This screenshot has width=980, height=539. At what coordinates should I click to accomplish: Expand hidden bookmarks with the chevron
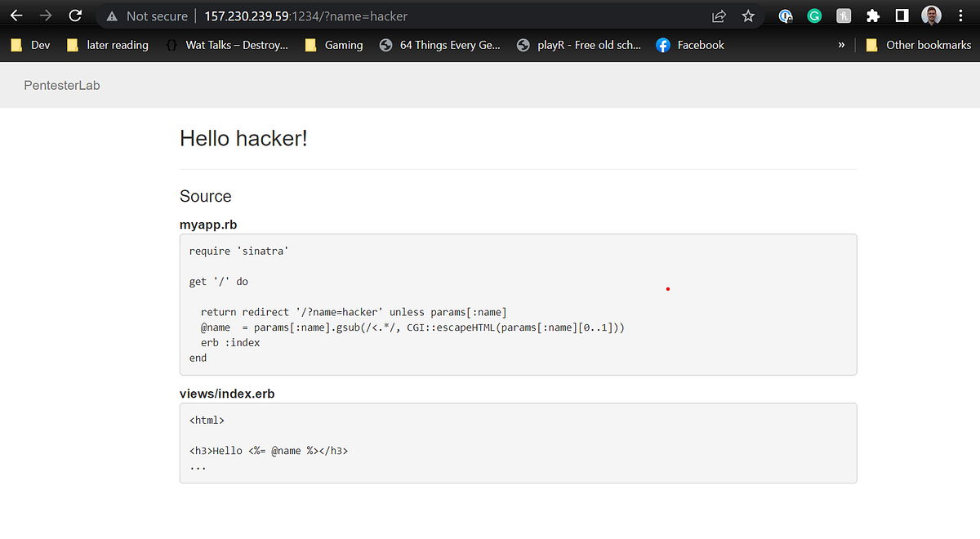coord(841,45)
